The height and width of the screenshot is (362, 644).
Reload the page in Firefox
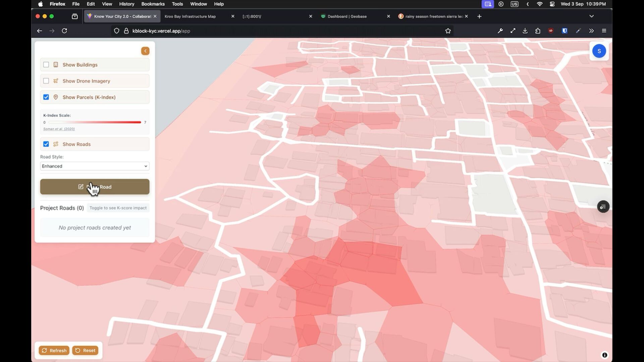coord(64,31)
